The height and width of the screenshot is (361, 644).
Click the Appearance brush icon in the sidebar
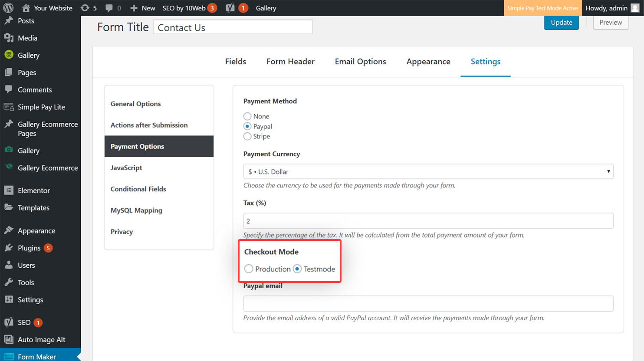coord(9,230)
